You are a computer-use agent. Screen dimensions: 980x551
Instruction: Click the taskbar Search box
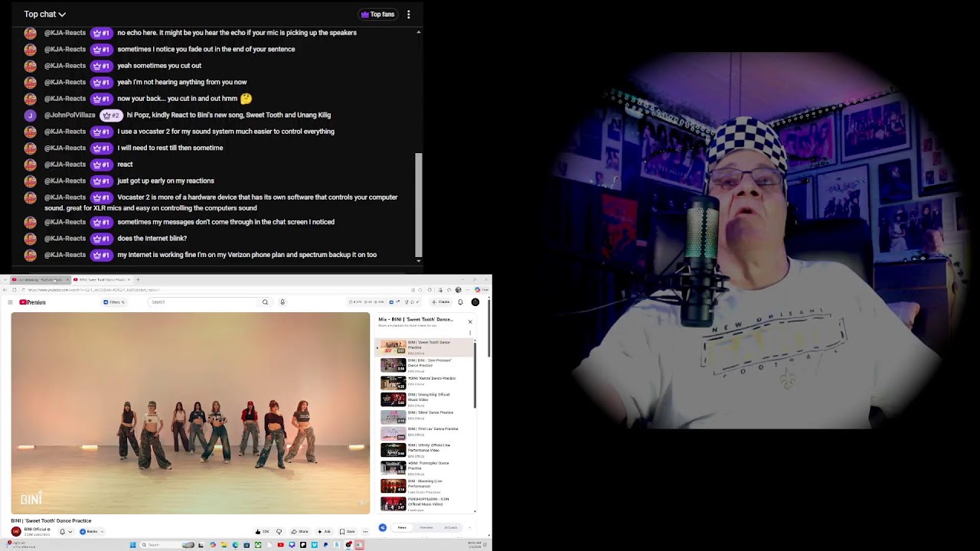tap(168, 545)
